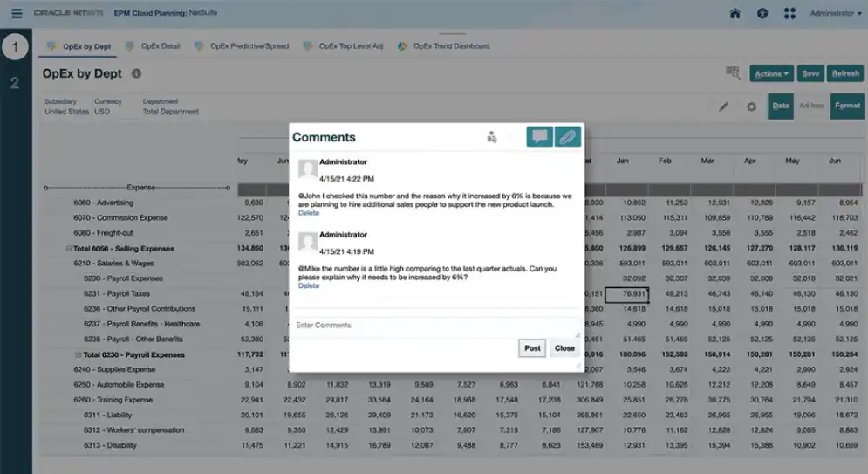
Task: Select the 6060 - Advertising row
Action: tap(104, 203)
